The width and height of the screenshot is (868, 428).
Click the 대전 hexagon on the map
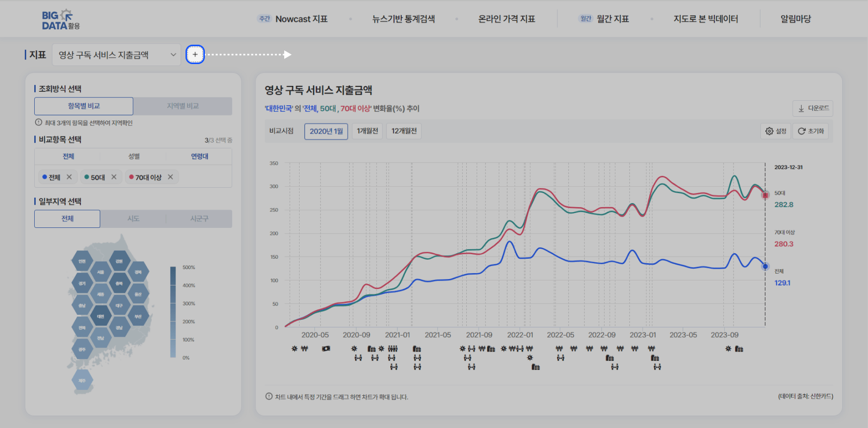[x=101, y=316]
